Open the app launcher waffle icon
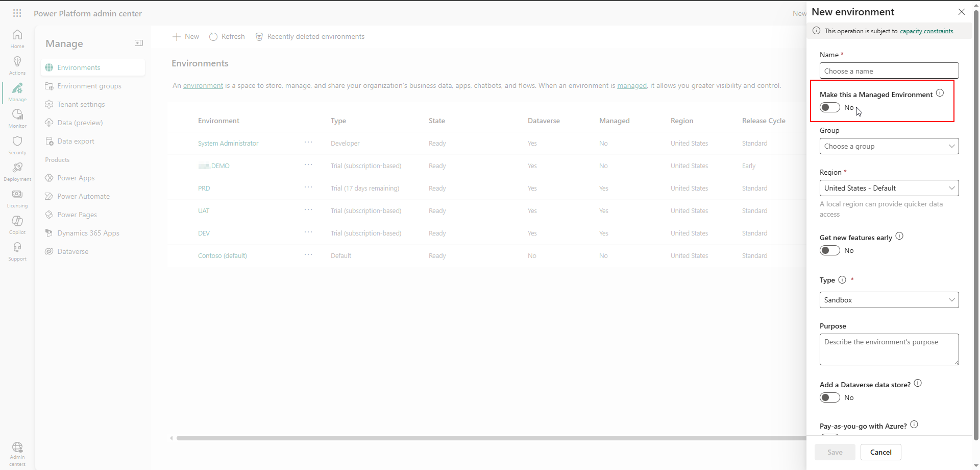This screenshot has height=470, width=980. coord(17,13)
